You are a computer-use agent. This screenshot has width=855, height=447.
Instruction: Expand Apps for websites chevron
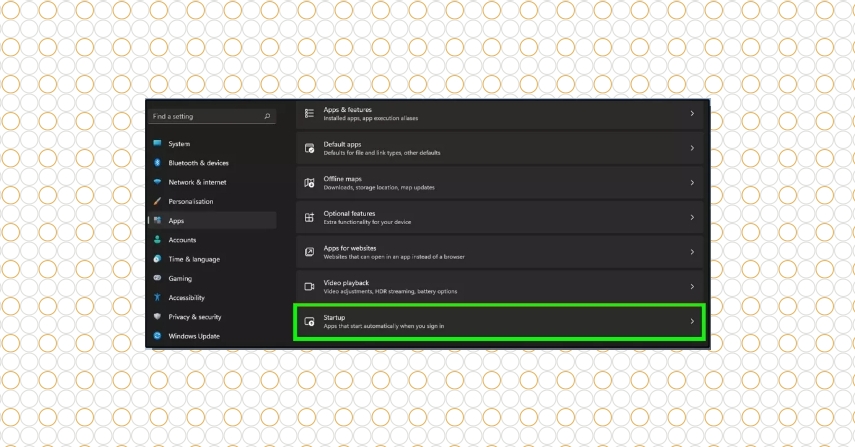click(692, 252)
